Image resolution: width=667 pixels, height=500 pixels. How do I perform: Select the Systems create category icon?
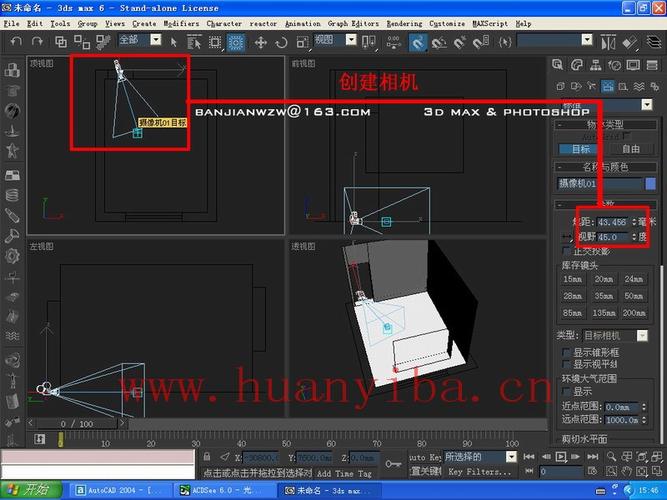pos(655,86)
